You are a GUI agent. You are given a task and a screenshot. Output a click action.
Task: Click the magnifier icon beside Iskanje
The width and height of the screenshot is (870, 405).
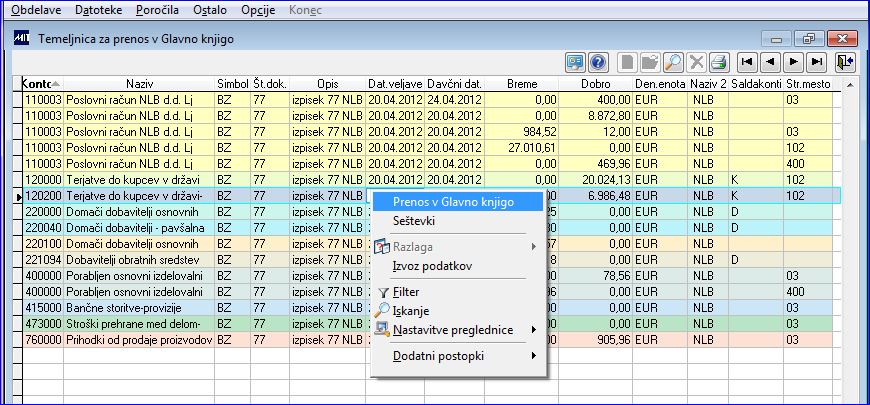point(382,311)
